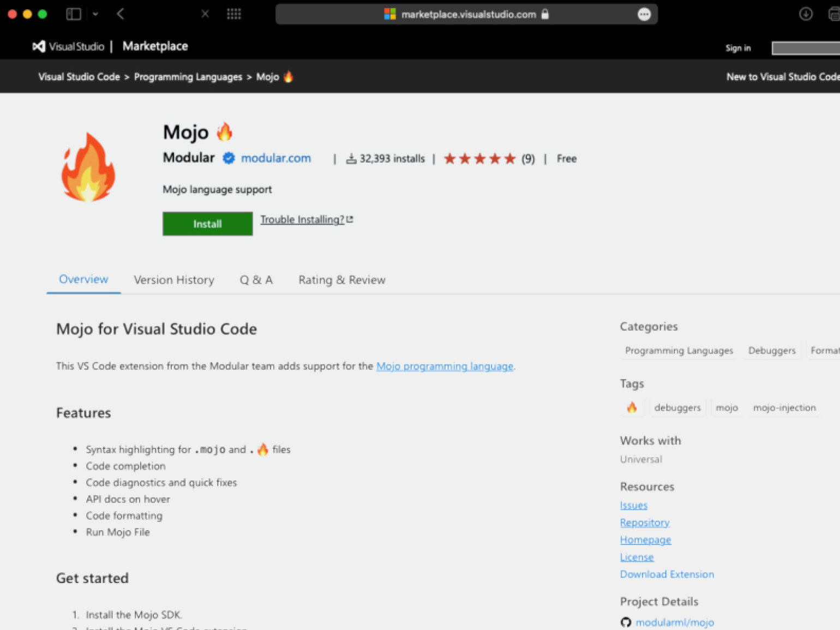The height and width of the screenshot is (630, 840).
Task: Open the Modular publisher name
Action: (x=189, y=158)
